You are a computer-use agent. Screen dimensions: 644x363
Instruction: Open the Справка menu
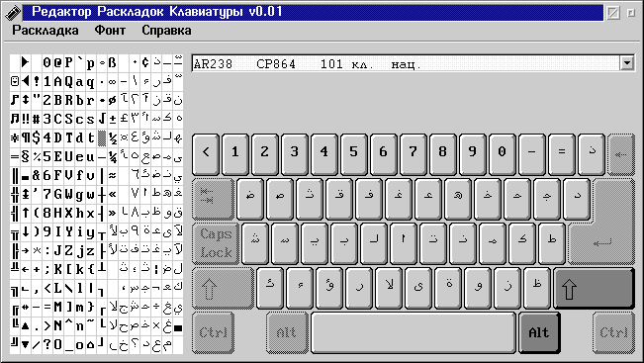(x=166, y=30)
